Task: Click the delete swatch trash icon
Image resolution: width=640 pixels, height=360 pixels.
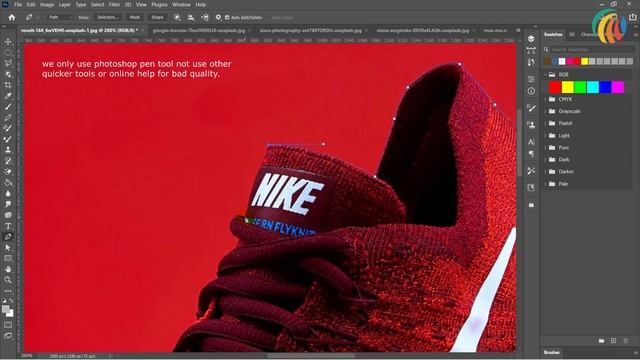Action: click(626, 341)
